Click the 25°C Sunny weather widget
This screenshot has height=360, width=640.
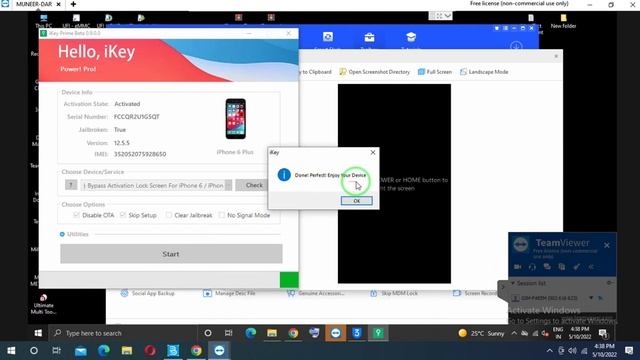pyautogui.click(x=482, y=333)
